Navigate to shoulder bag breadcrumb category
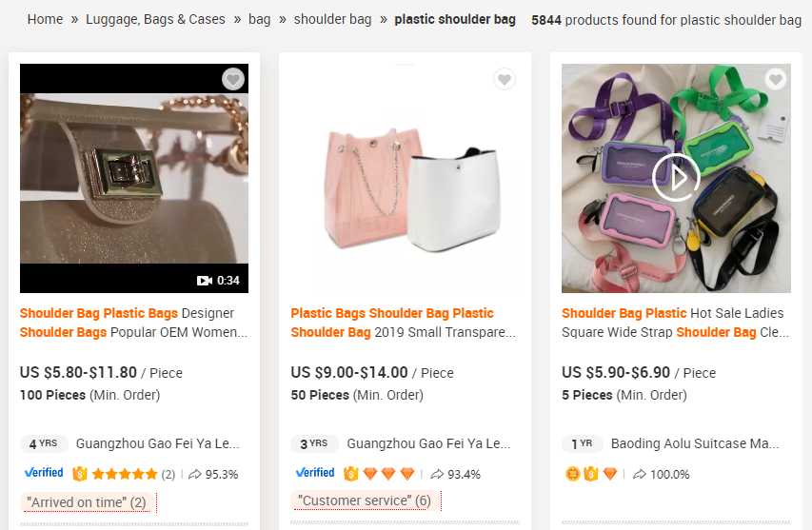Image resolution: width=812 pixels, height=530 pixels. tap(332, 19)
